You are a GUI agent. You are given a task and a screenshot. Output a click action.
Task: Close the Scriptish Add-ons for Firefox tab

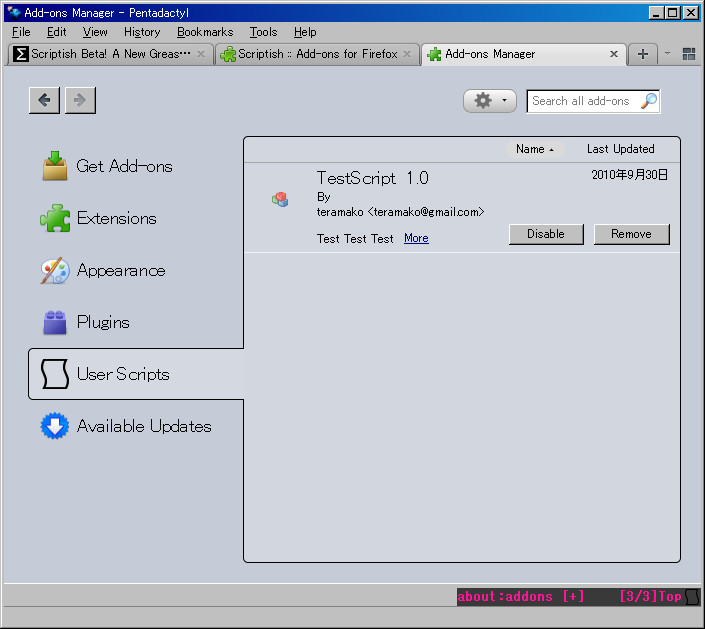407,54
